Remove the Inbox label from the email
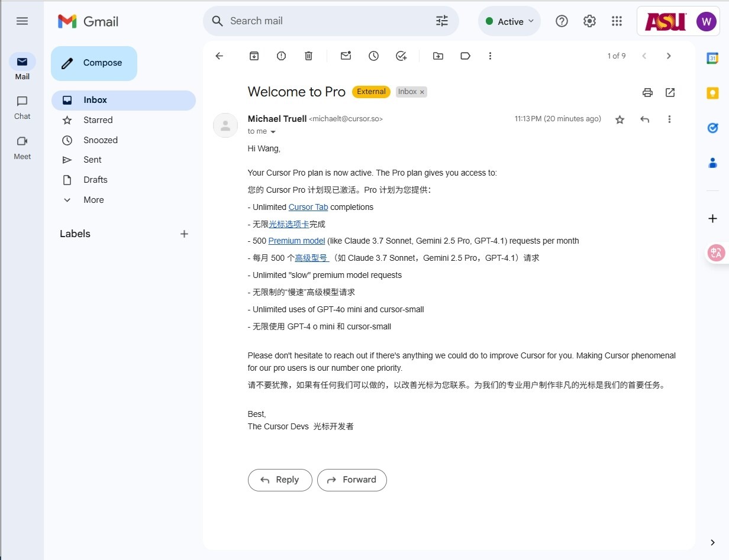 click(x=422, y=92)
